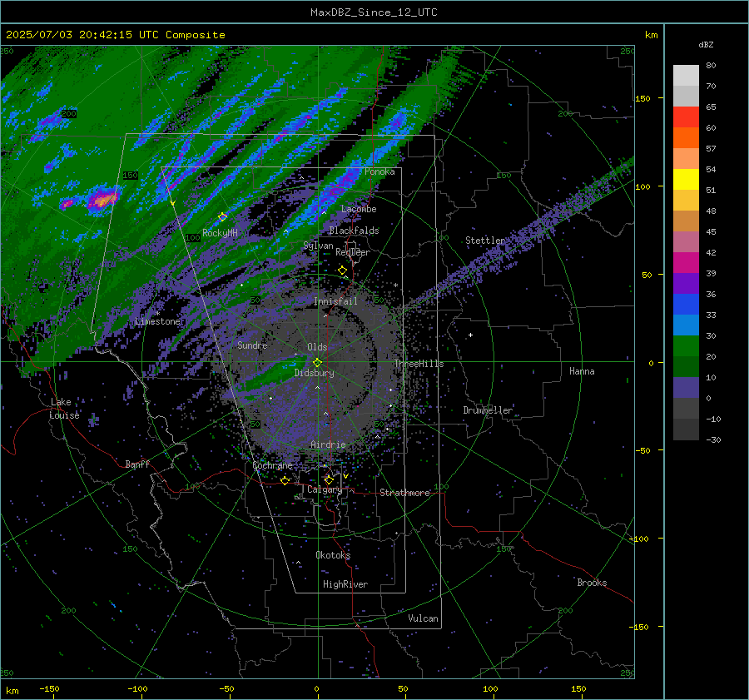Viewport: 749px width, 700px height.
Task: Pick the purple 36-39 dBZ legend swatch
Action: click(x=686, y=284)
